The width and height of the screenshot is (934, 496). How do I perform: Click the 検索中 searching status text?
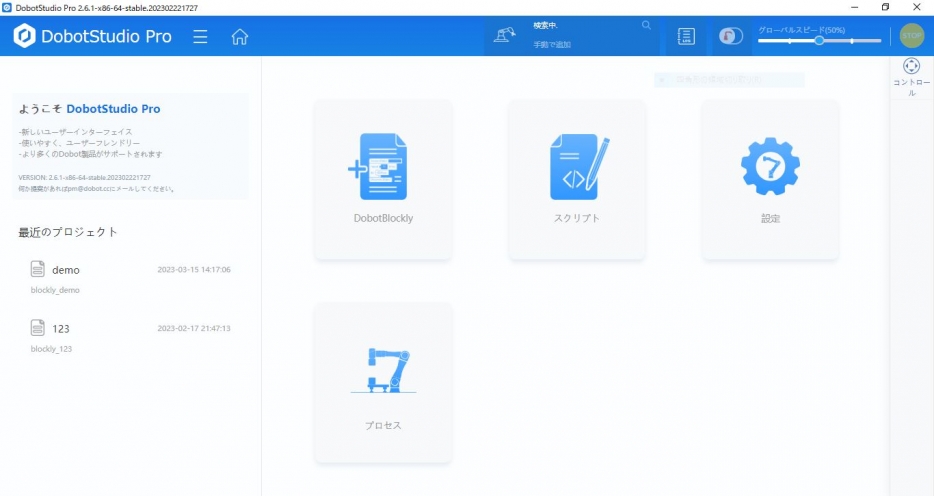546,26
